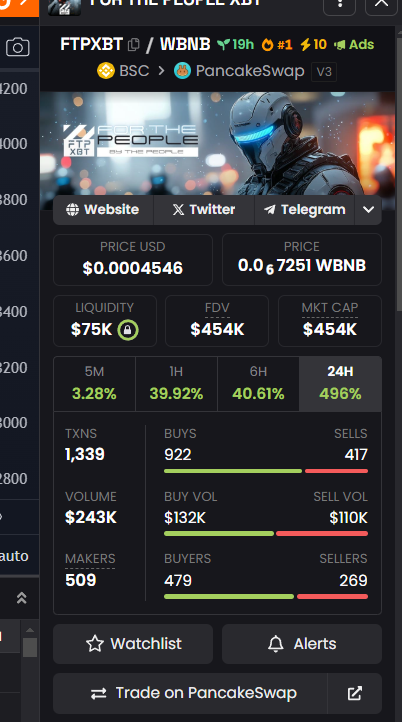
Task: Click the Ads megaphone badge
Action: click(354, 45)
